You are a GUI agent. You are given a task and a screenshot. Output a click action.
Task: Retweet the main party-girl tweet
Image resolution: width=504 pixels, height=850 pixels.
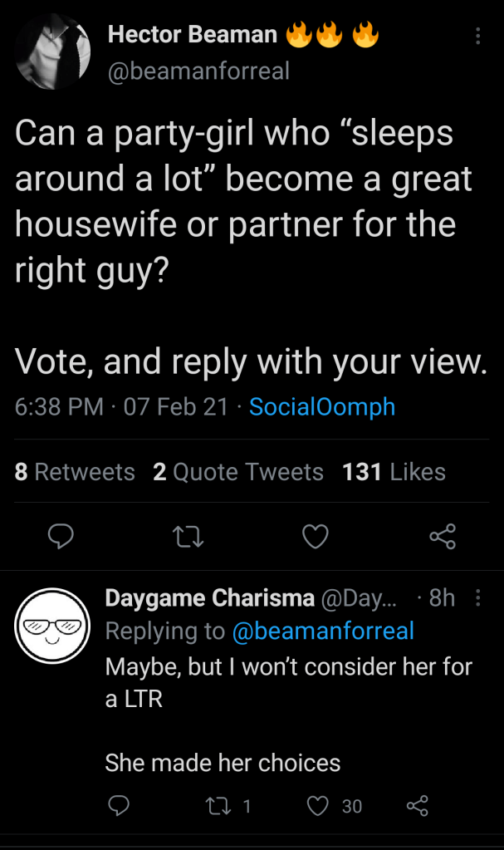coord(188,538)
